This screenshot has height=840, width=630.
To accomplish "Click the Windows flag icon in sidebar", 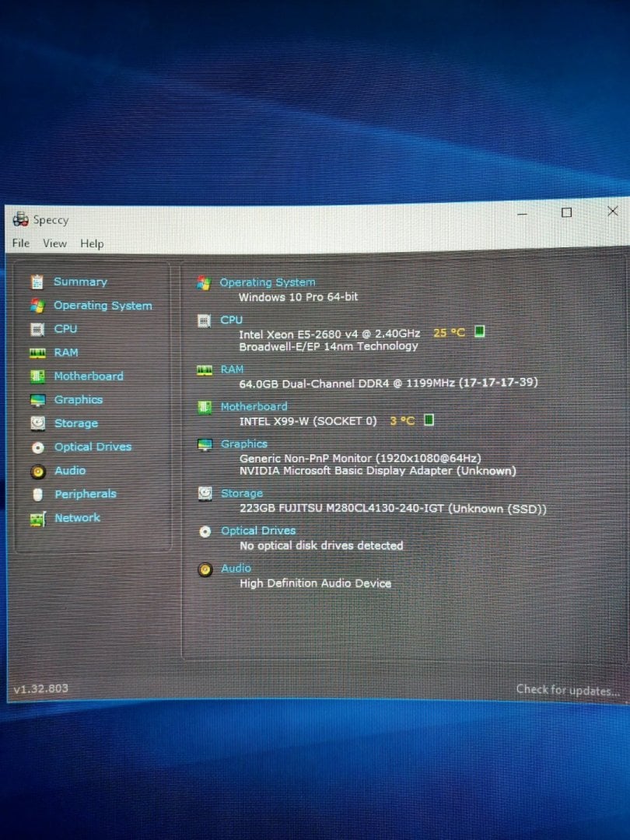I will [x=37, y=306].
